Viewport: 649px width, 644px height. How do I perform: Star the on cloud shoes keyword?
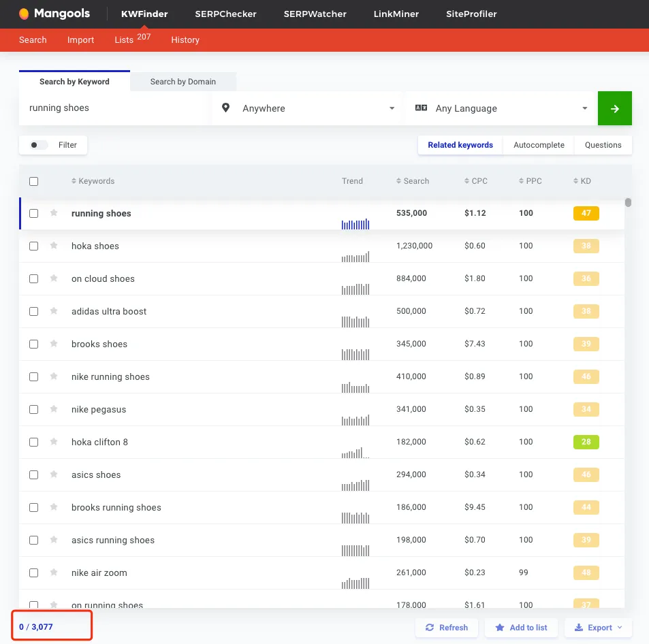54,278
